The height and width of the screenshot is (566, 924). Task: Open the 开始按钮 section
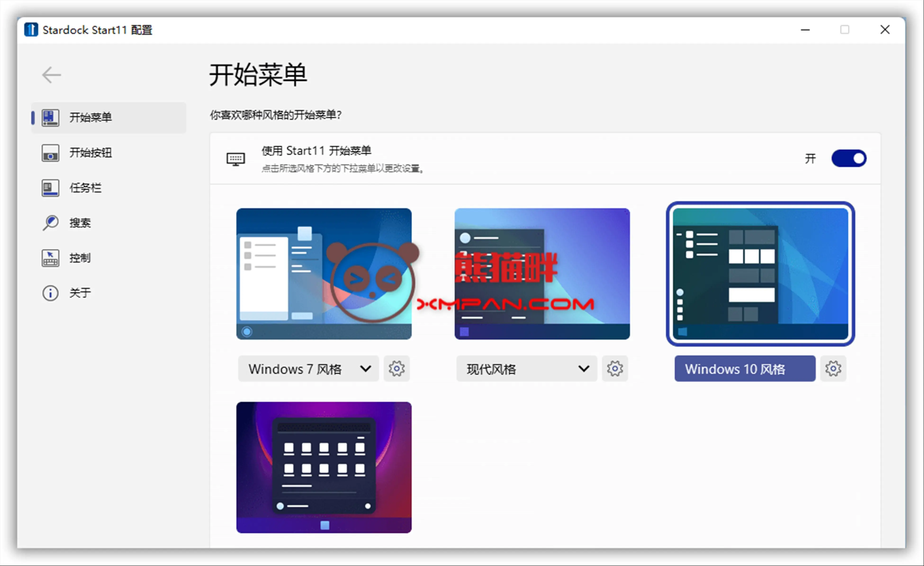(109, 152)
